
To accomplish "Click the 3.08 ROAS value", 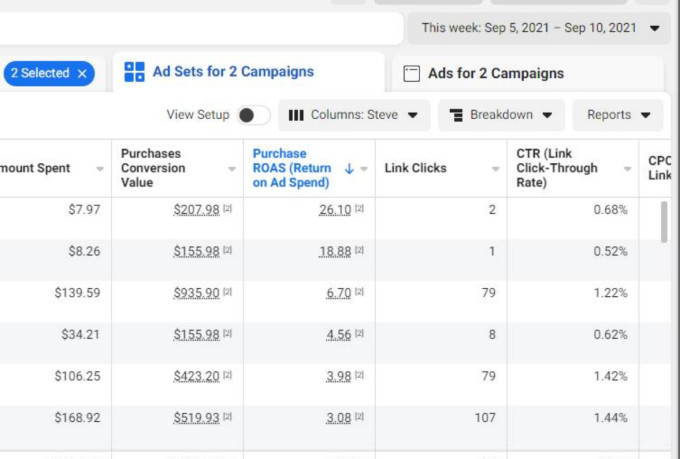I will (338, 418).
